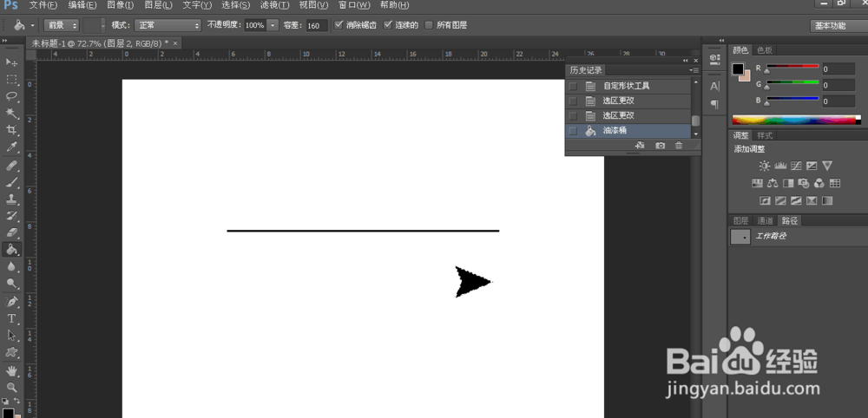The height and width of the screenshot is (418, 868).
Task: Toggle the anti-alias (消除锯齿) checkbox
Action: click(x=339, y=25)
